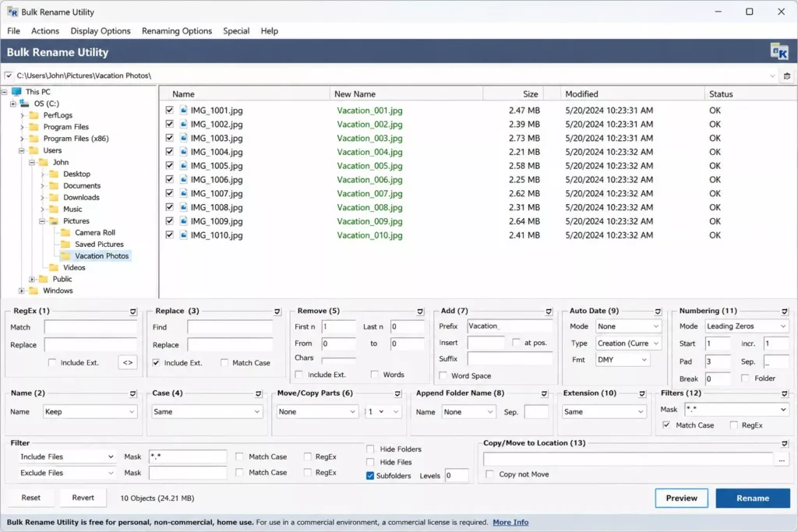This screenshot has width=798, height=532.
Task: Sort by the New Name column header
Action: click(406, 94)
